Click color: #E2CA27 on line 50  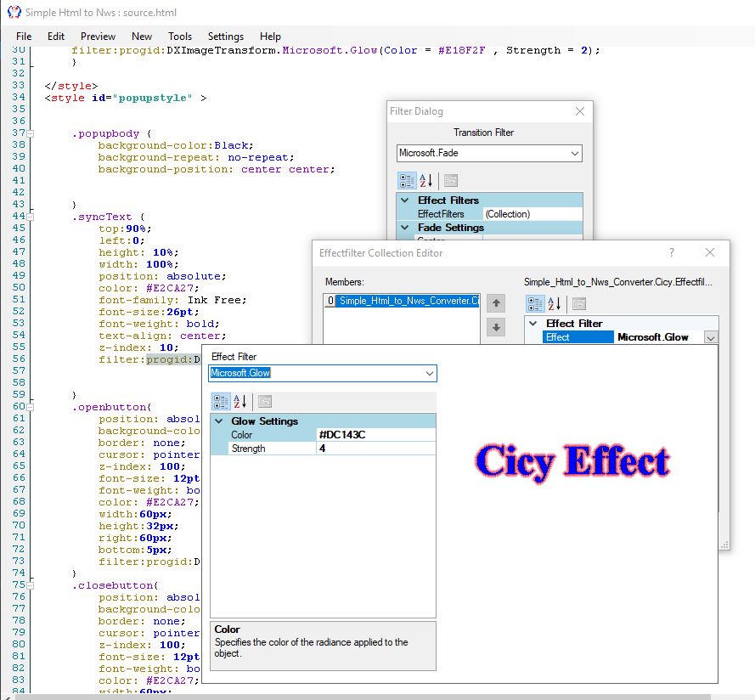coord(149,288)
